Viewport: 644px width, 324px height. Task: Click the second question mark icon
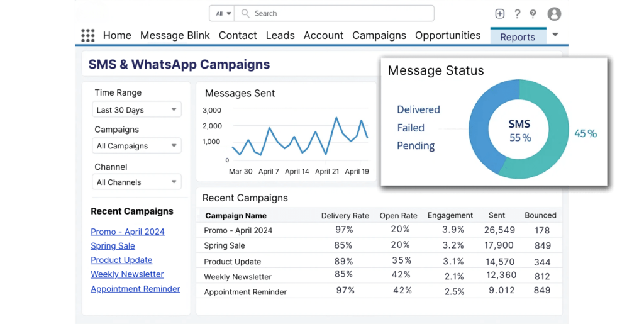[533, 14]
